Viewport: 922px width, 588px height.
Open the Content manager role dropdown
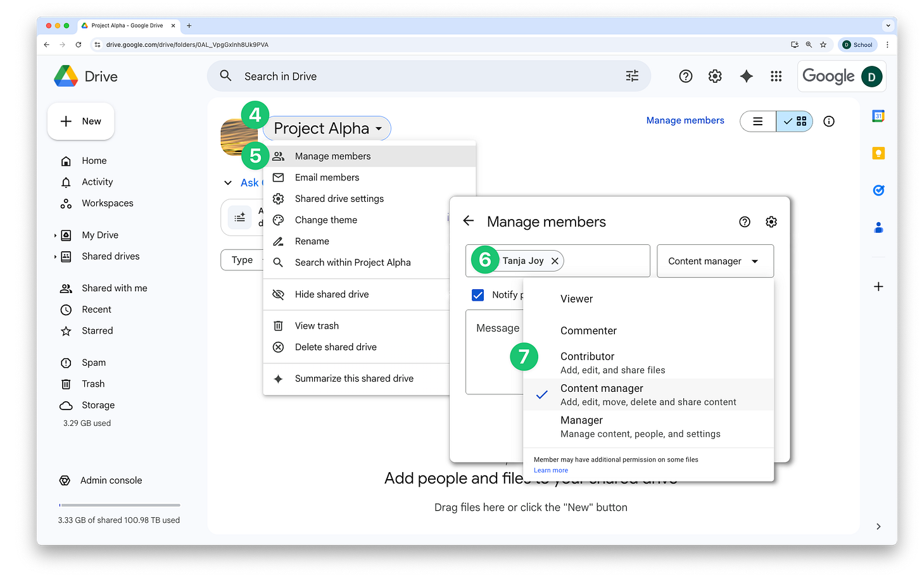tap(715, 261)
